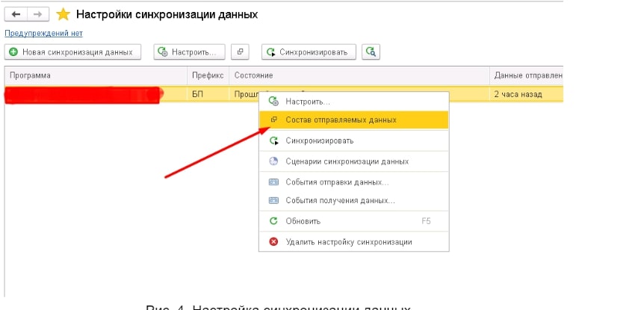Click the scenarios pie icon in menu
The height and width of the screenshot is (310, 644).
tap(273, 161)
